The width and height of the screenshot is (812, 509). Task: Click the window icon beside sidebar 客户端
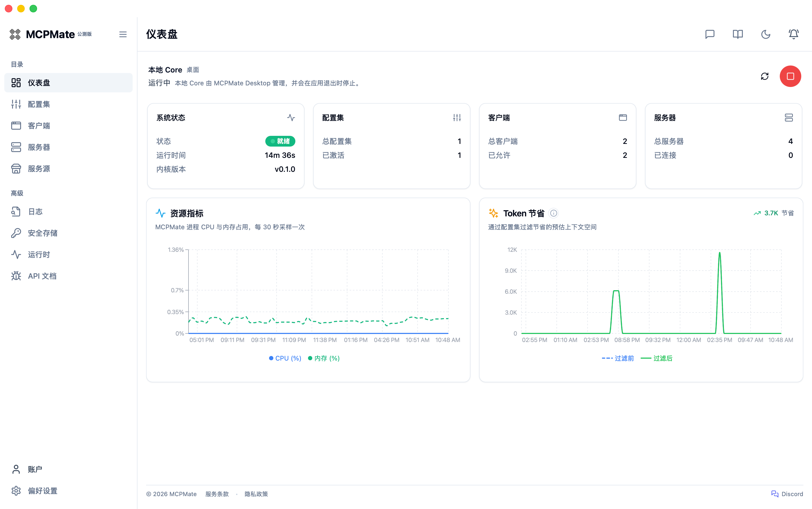click(x=16, y=126)
